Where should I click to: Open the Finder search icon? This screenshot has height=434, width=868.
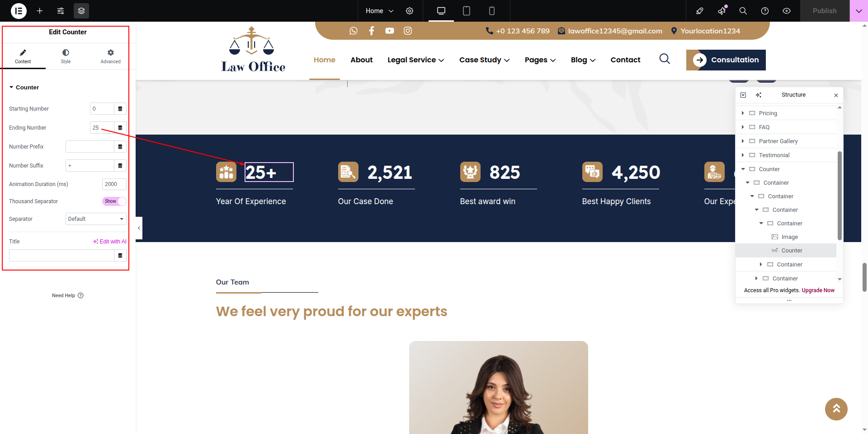743,11
